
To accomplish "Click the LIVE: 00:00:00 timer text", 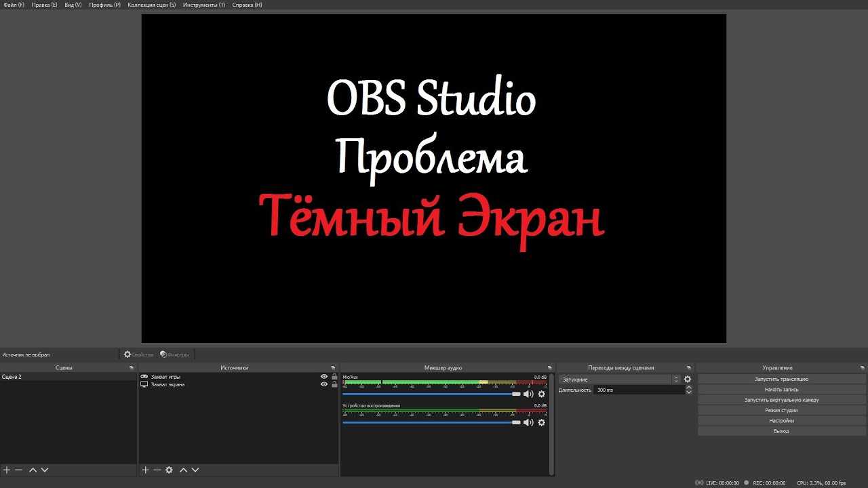I will [x=722, y=483].
